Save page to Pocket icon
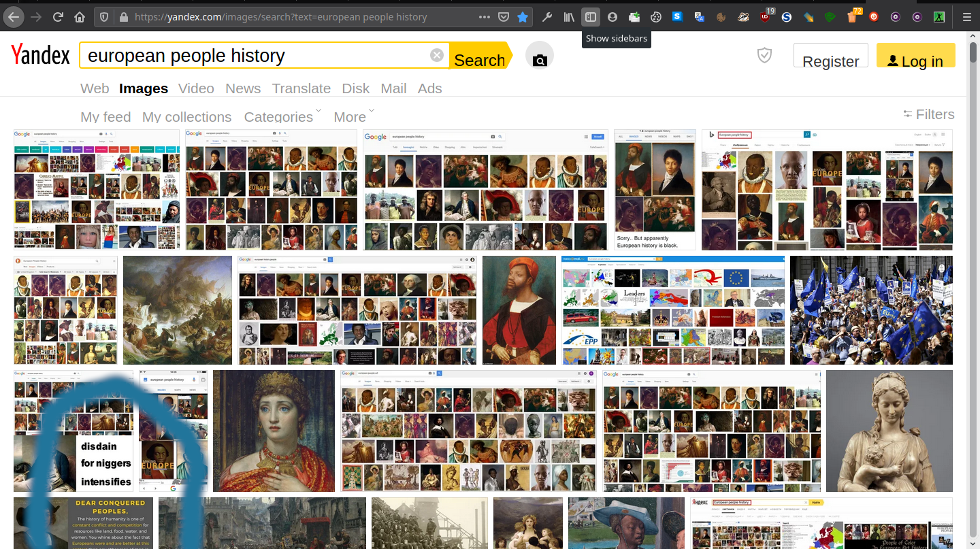Image resolution: width=980 pixels, height=549 pixels. click(x=504, y=17)
